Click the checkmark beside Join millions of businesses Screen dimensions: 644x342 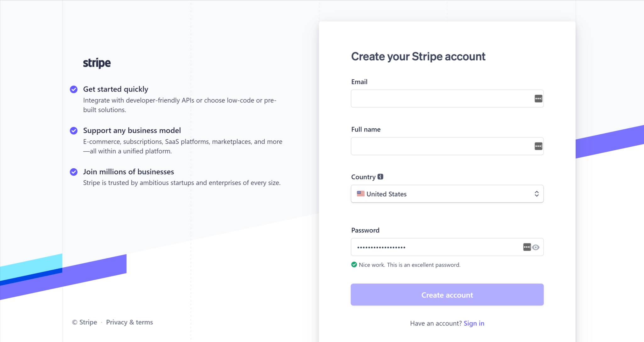click(74, 172)
